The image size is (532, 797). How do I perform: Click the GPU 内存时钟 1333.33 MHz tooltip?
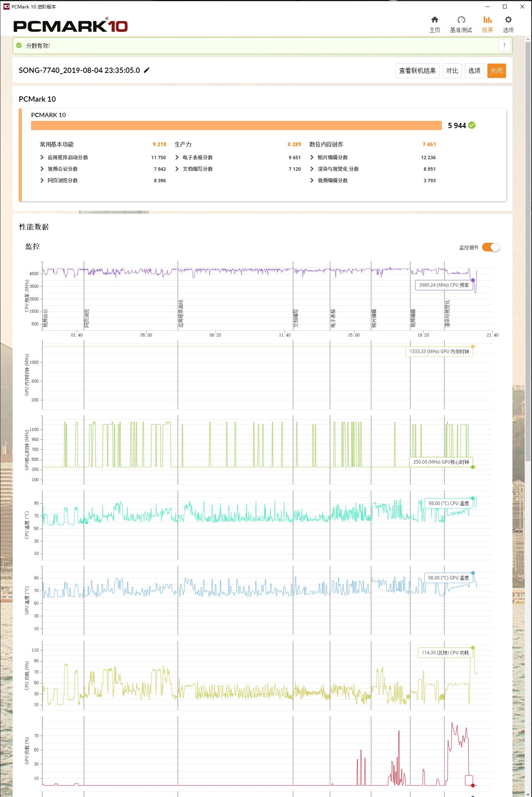pos(439,351)
